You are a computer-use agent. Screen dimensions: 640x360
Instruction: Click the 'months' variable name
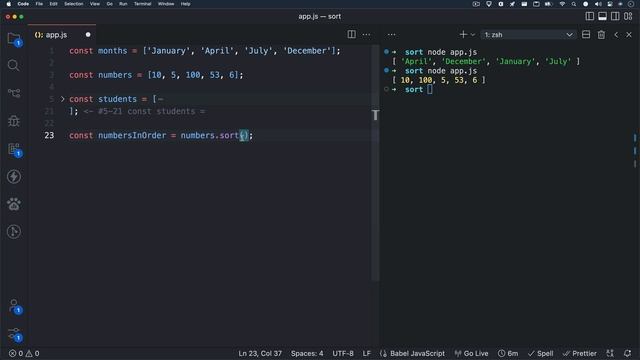pos(113,51)
